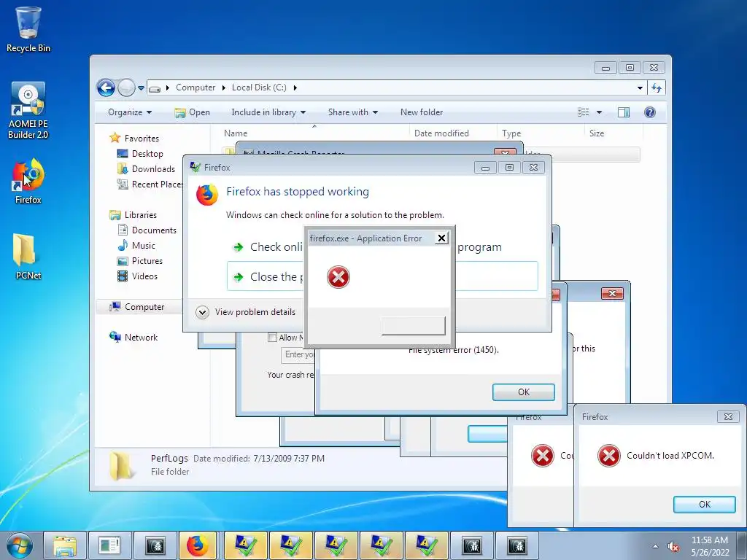Open the Firefox desktop shortcut
Viewport: 747px width, 560px height.
(x=28, y=181)
